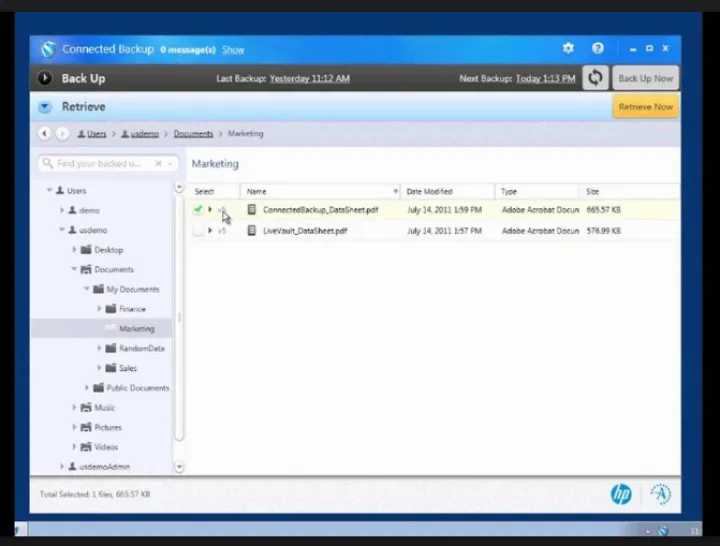Click the LiveVault_DataSheet.pdf file icon
The width and height of the screenshot is (720, 546).
pyautogui.click(x=252, y=230)
